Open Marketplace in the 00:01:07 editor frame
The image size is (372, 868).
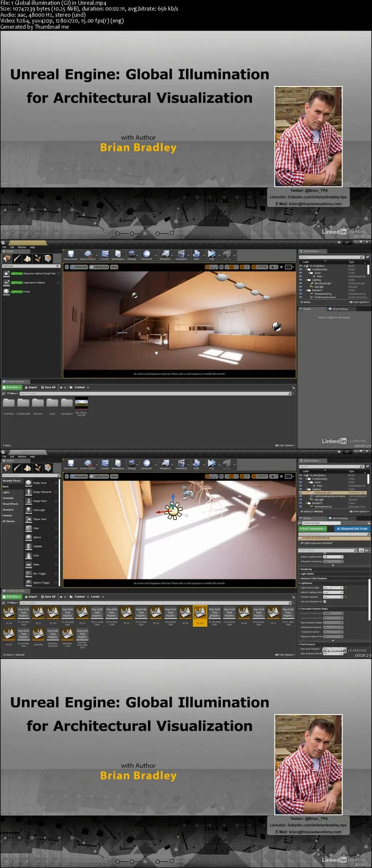[x=118, y=255]
